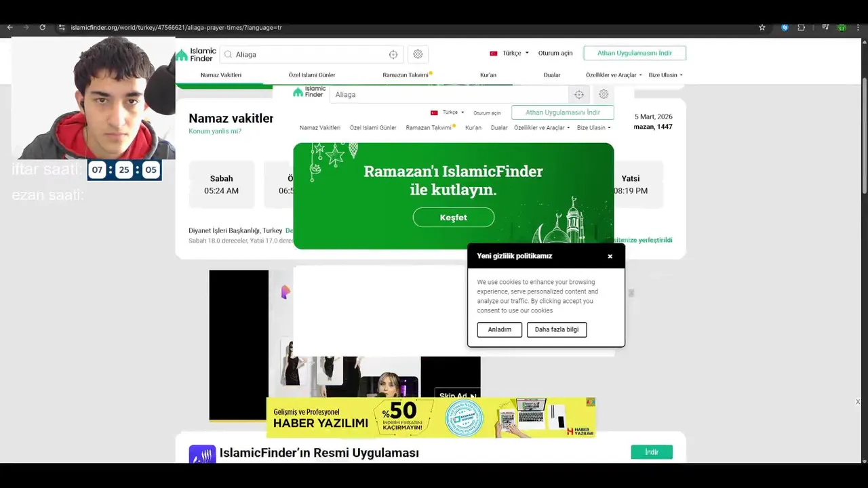Open settings gear in overlapping lower header
This screenshot has width=868, height=488.
click(604, 94)
